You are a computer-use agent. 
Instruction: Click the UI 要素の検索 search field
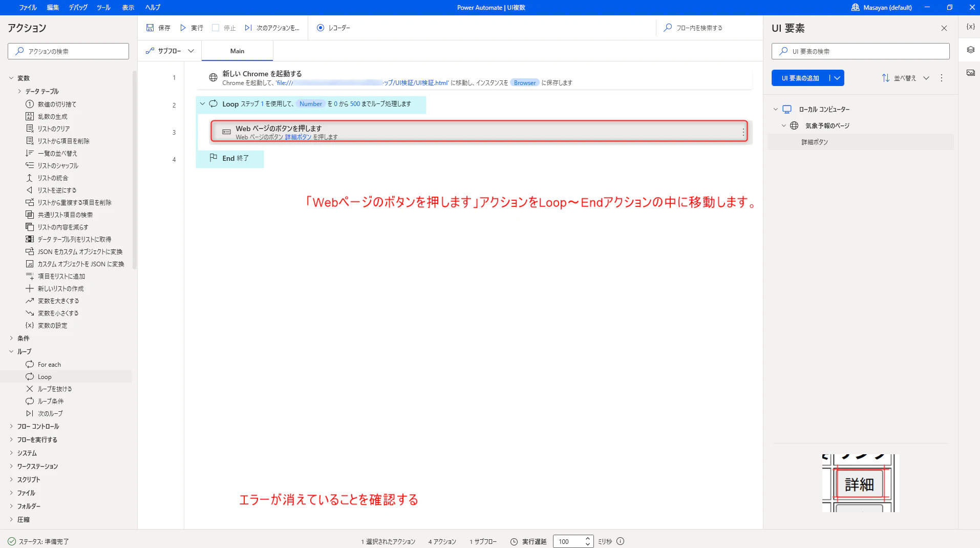click(860, 51)
